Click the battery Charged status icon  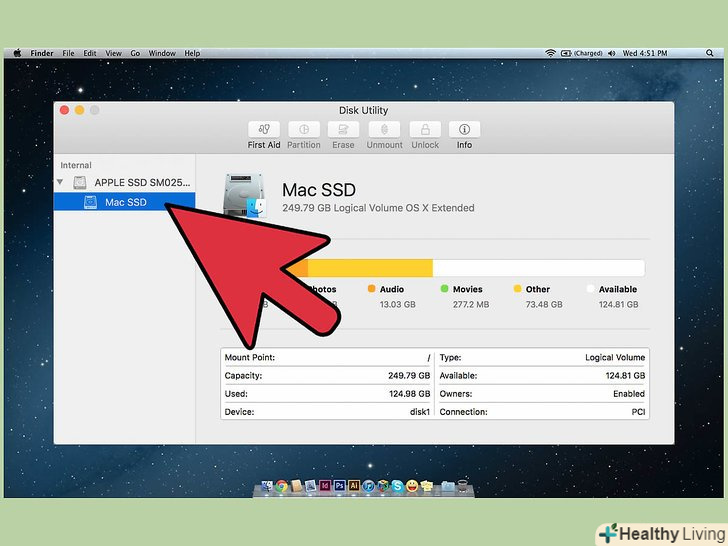tap(582, 53)
